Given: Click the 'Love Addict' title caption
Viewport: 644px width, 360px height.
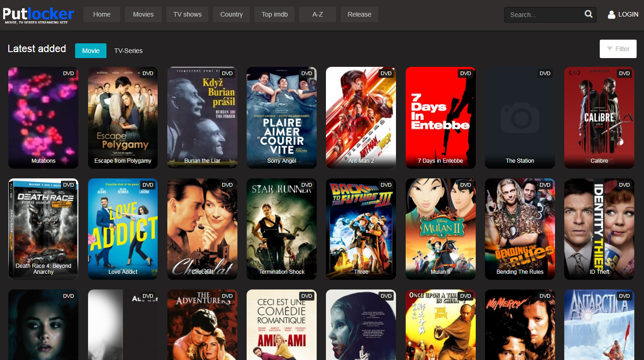Looking at the screenshot, I should tap(123, 272).
